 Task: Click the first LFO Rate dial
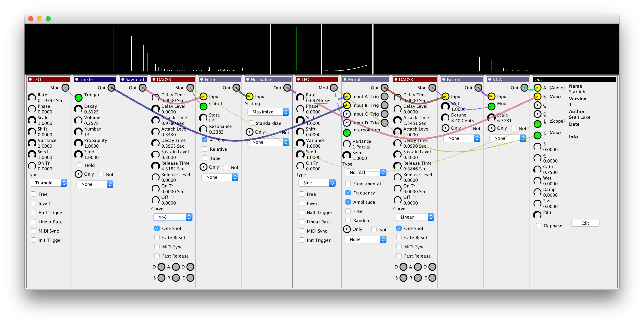pos(32,98)
